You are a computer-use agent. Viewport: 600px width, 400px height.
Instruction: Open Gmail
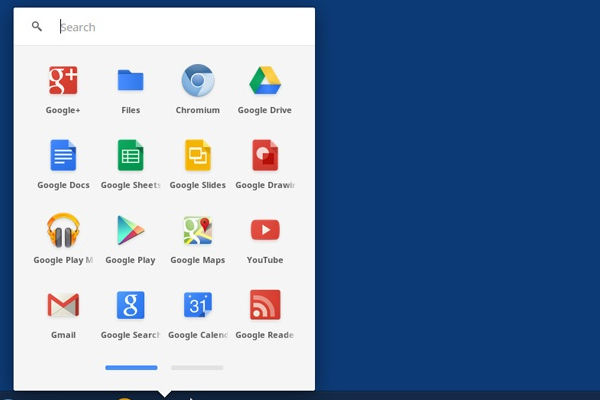tap(63, 305)
